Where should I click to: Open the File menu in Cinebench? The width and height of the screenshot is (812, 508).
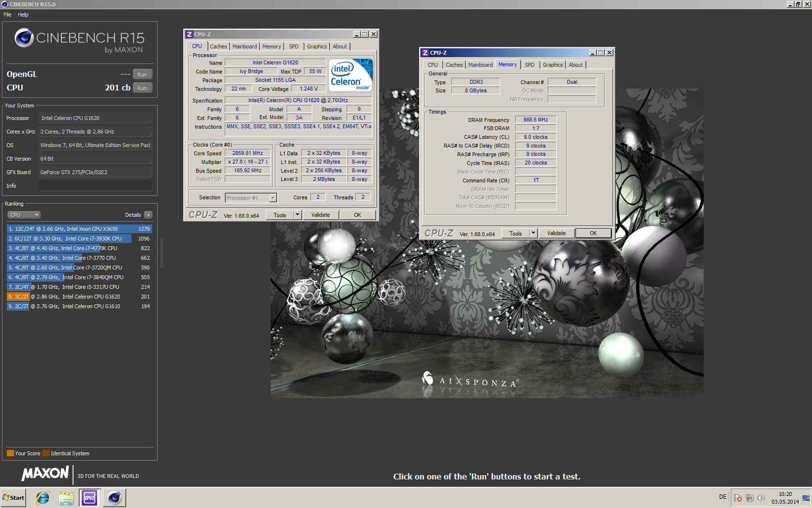click(7, 15)
